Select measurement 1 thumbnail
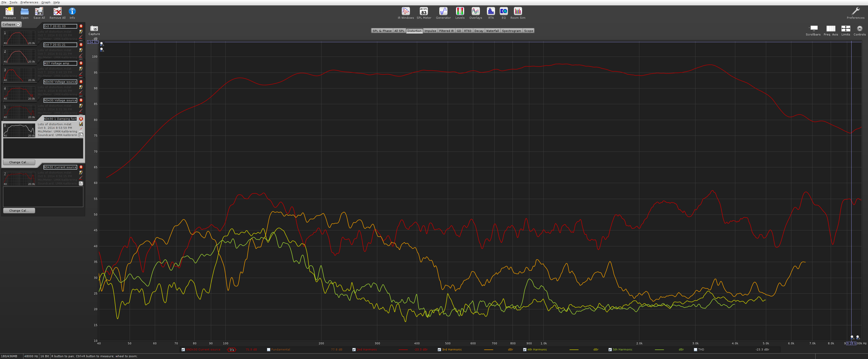The image size is (868, 359). click(x=19, y=38)
